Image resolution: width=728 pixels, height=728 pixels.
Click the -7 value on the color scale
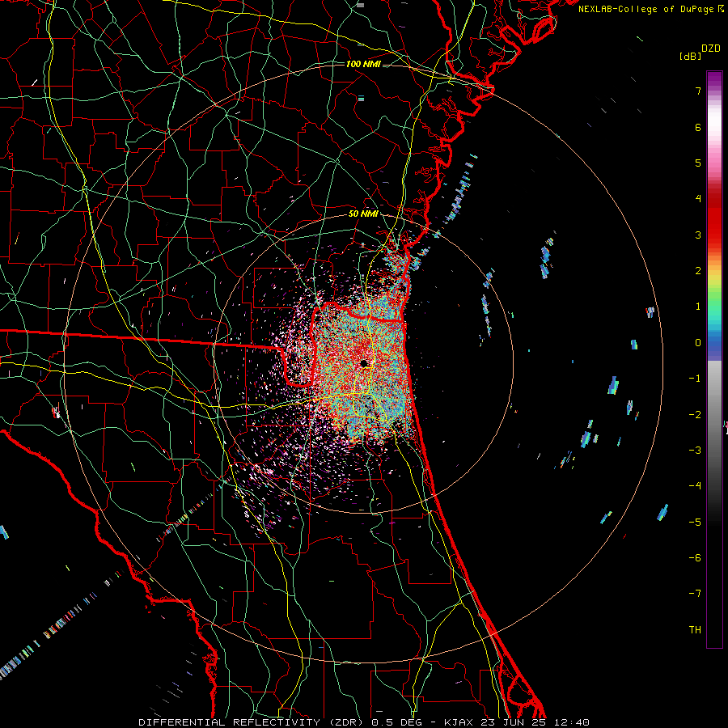(695, 594)
